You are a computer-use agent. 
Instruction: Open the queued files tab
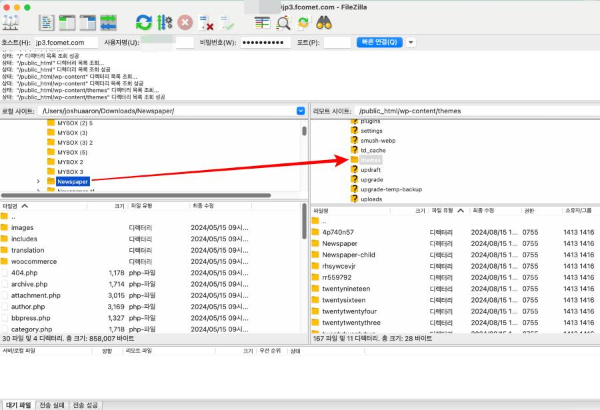pos(18,405)
